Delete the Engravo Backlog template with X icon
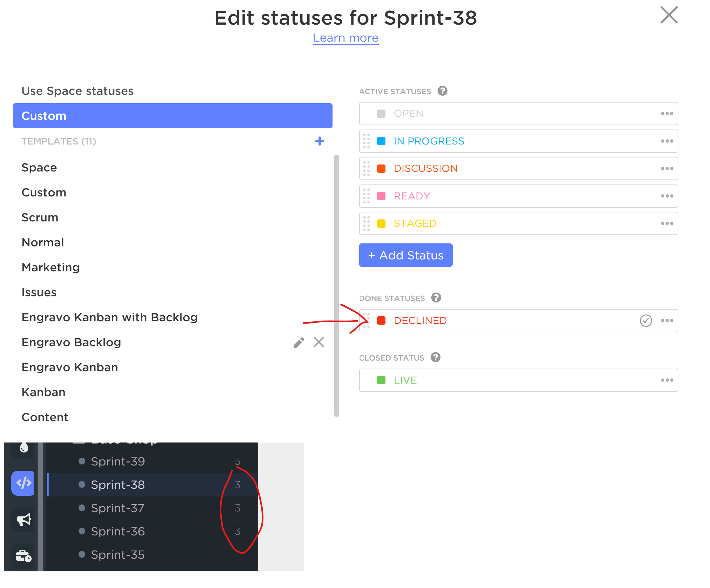The image size is (710, 588). click(319, 342)
